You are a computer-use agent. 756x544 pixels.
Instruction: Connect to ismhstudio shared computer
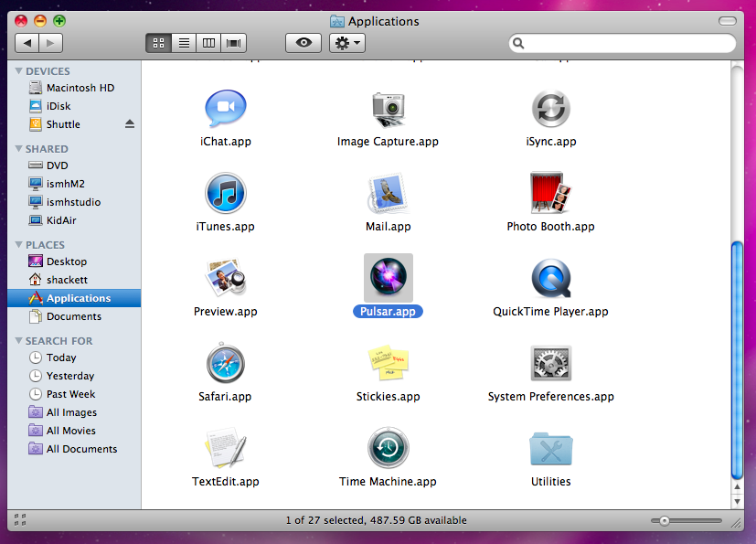tap(74, 202)
